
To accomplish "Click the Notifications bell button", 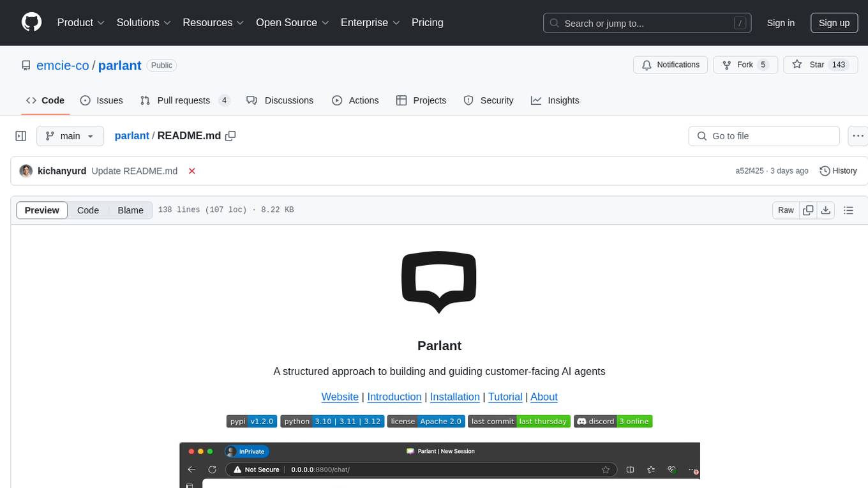I will click(x=670, y=65).
